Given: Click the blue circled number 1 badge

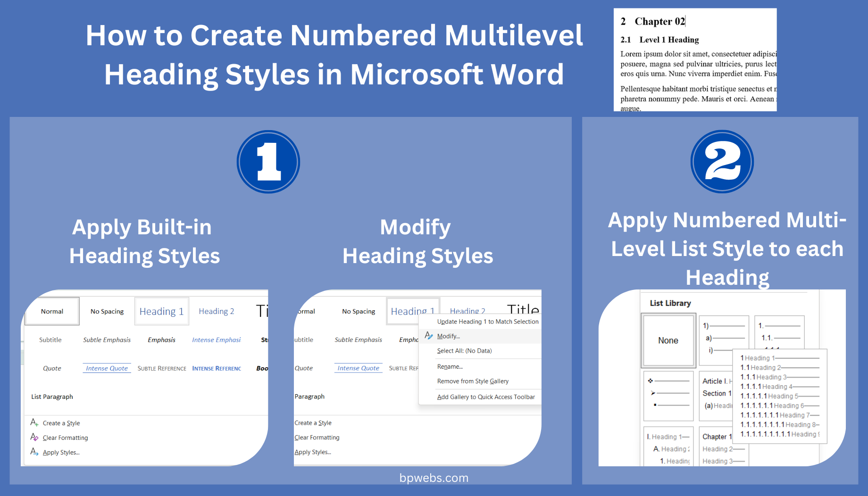Looking at the screenshot, I should [x=268, y=162].
